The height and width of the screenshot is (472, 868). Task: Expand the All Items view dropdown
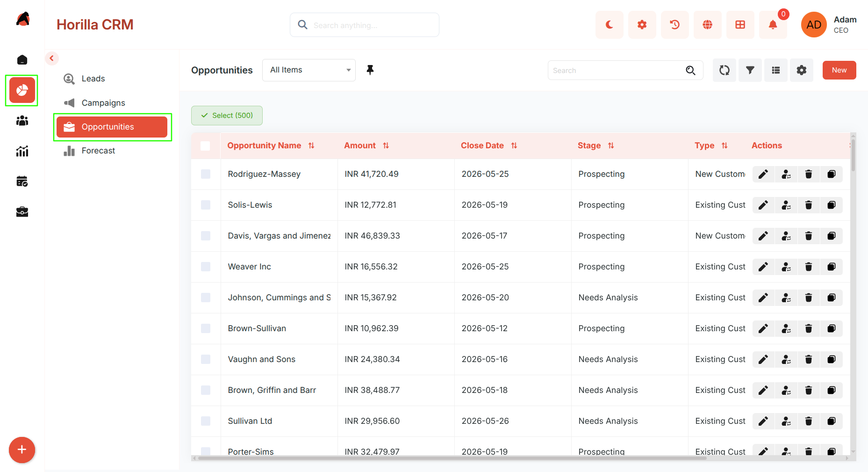[x=309, y=70]
